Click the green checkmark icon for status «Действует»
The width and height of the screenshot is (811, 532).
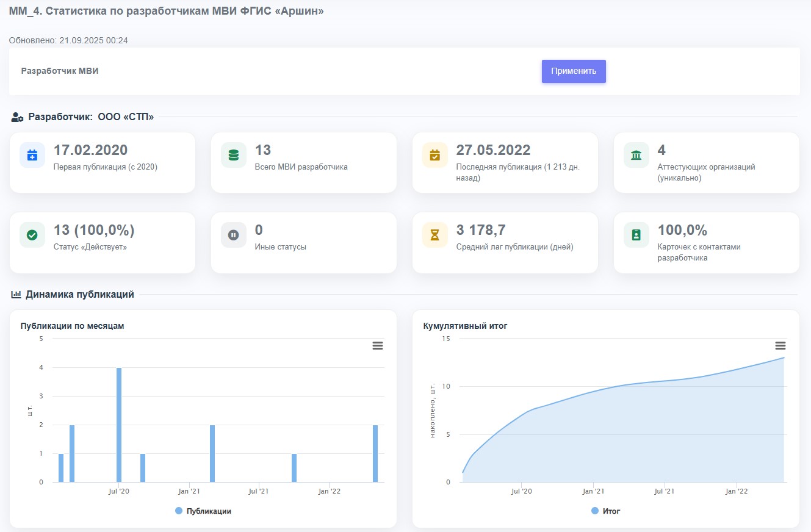point(32,235)
